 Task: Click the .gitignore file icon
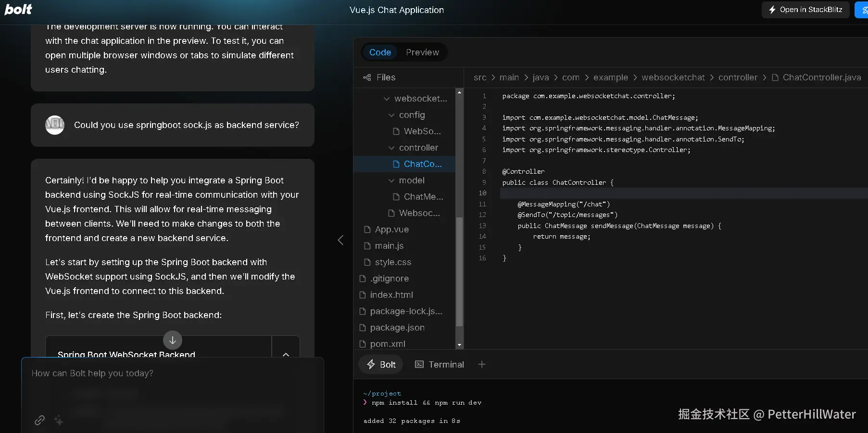[363, 279]
